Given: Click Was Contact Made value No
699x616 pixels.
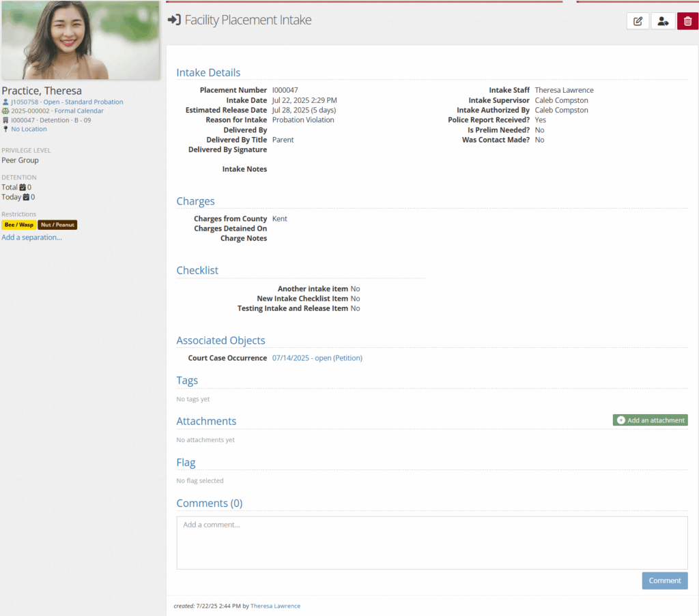Looking at the screenshot, I should (539, 140).
